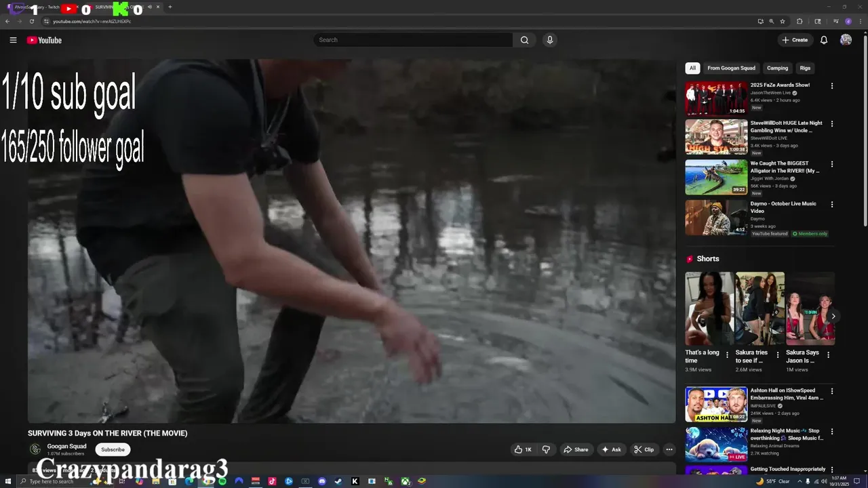
Task: Open the Windows Start menu
Action: (8, 481)
